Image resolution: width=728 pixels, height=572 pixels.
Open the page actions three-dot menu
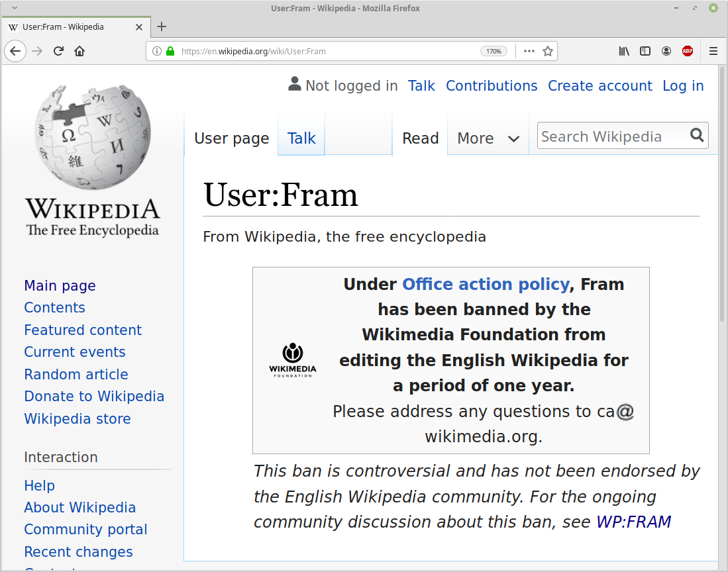529,51
